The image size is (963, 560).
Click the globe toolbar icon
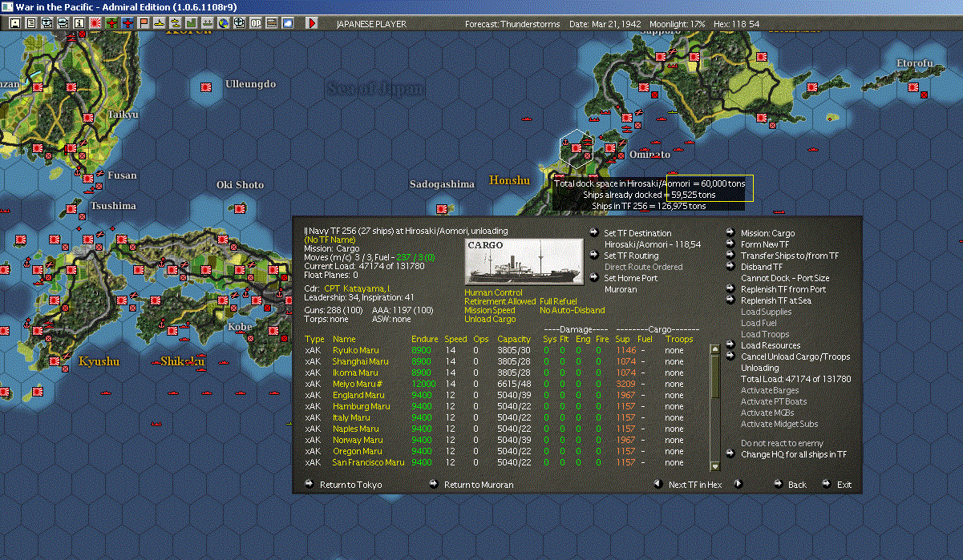pos(224,23)
